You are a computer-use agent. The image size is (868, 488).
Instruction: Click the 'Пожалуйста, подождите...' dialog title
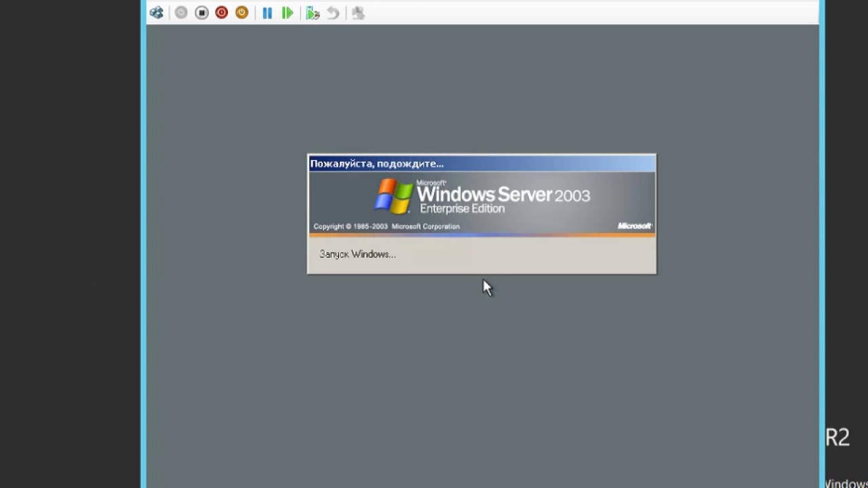coord(376,163)
